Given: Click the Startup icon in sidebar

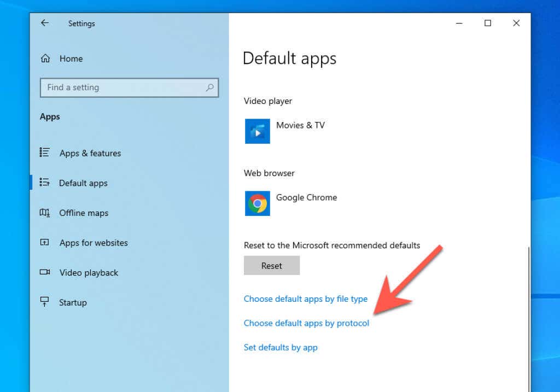Looking at the screenshot, I should click(45, 302).
